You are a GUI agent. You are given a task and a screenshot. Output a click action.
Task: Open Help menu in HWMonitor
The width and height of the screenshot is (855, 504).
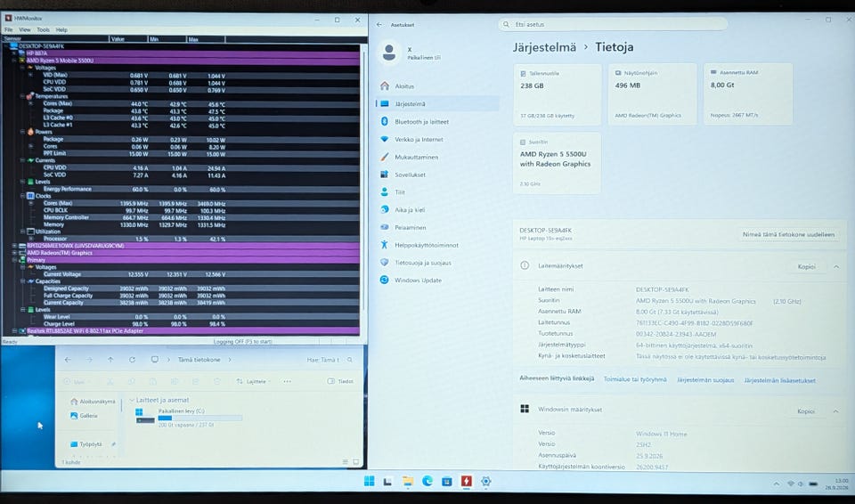(x=61, y=30)
